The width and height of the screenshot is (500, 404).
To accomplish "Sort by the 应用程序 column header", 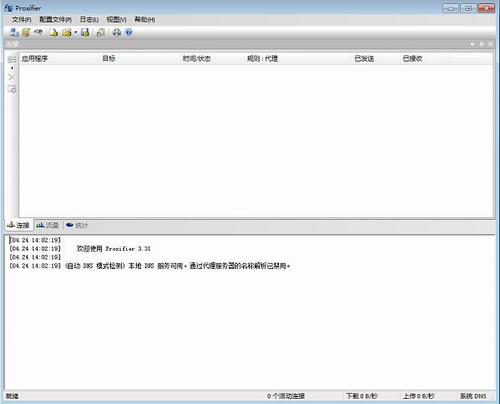I will (35, 59).
